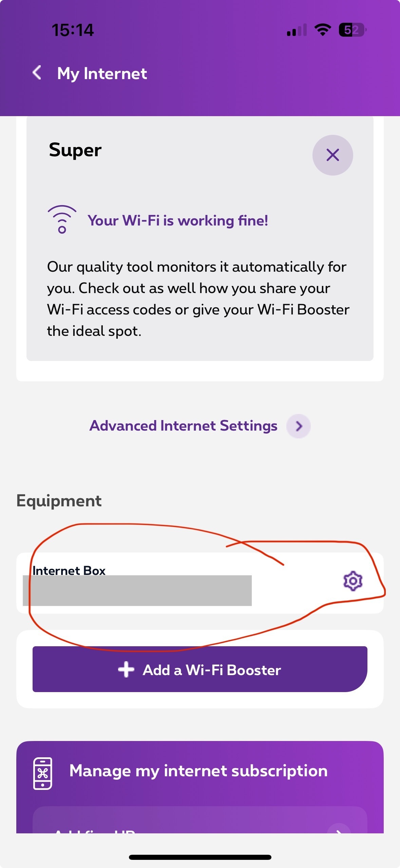Tap the battery indicator showing 52
This screenshot has height=868, width=400.
point(353,30)
